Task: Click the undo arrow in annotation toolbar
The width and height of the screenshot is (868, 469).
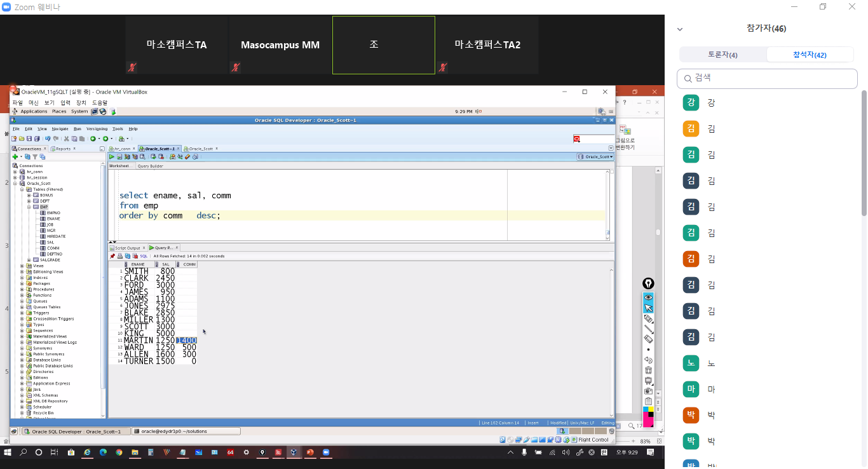Action: coord(648,360)
